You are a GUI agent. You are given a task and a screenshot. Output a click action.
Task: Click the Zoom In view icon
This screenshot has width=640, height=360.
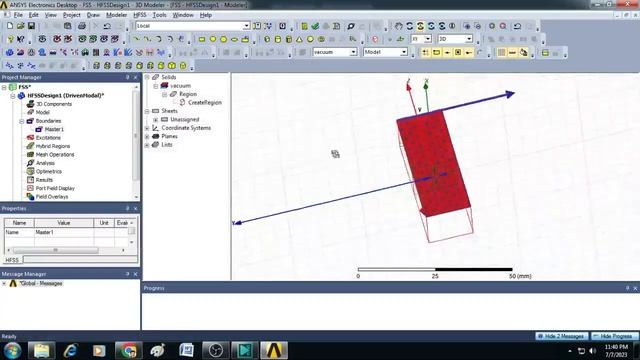(x=467, y=26)
